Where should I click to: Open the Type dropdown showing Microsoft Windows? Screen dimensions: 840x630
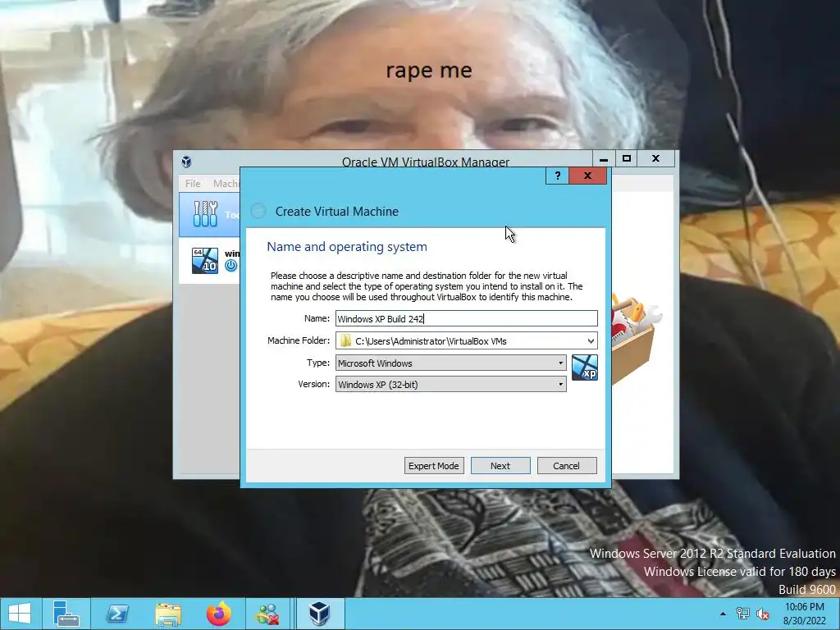[450, 363]
